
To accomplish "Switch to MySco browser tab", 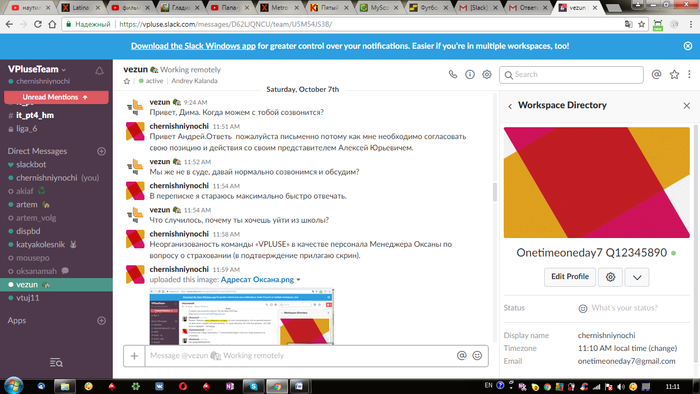I will tap(379, 7).
